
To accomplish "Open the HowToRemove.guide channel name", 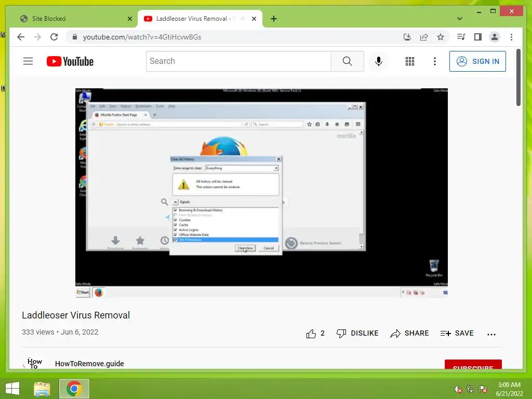I will pyautogui.click(x=89, y=364).
